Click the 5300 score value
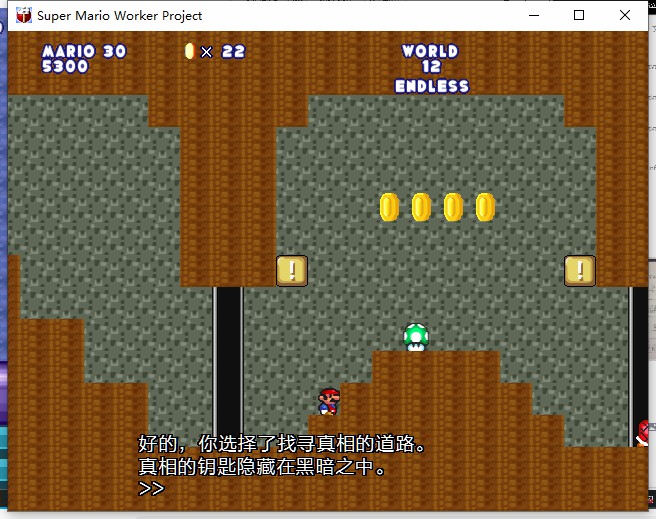 point(65,66)
